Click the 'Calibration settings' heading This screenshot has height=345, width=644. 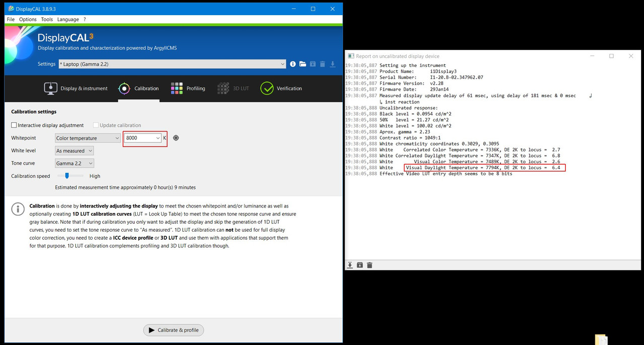[x=34, y=112]
